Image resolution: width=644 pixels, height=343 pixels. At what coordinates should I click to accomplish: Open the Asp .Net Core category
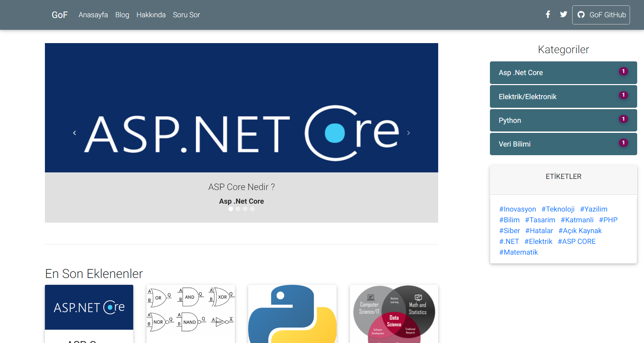563,73
